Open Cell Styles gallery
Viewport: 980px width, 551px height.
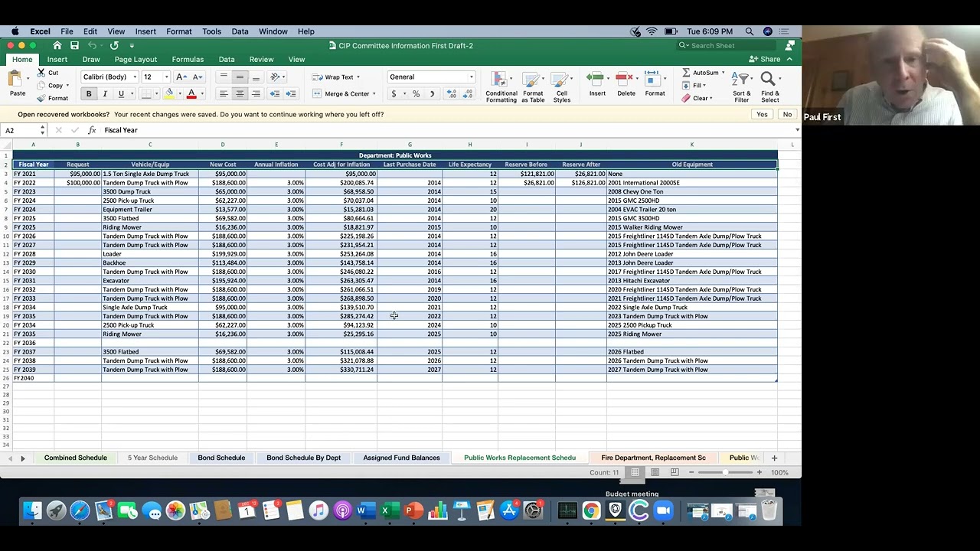click(x=562, y=86)
